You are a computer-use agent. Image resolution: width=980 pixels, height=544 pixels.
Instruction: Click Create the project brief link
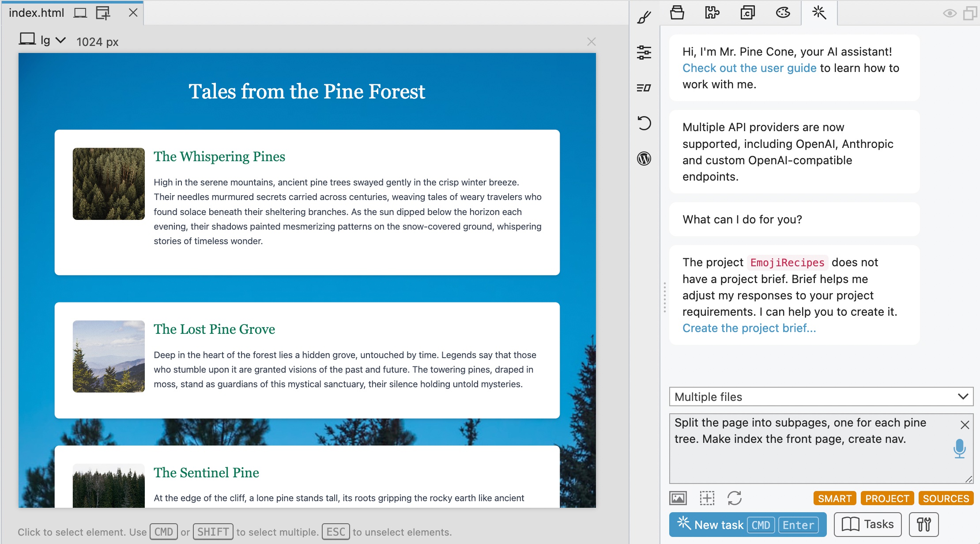coord(749,328)
